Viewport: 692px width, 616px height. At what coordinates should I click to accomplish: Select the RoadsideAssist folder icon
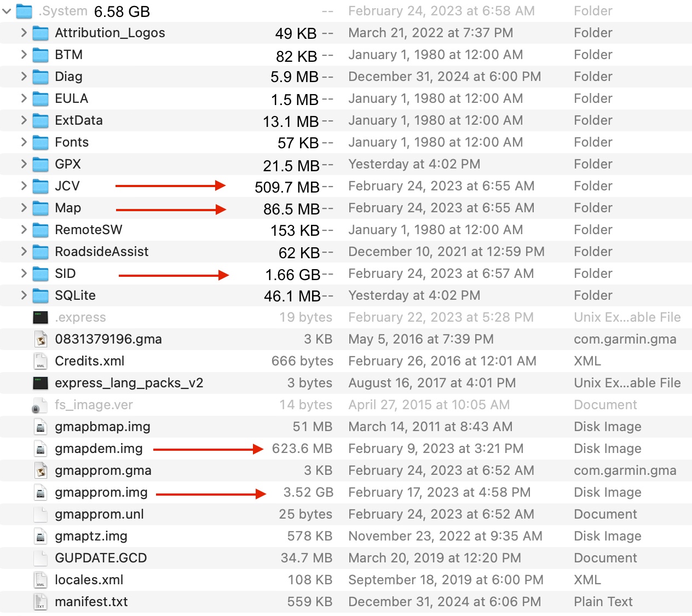click(x=41, y=252)
